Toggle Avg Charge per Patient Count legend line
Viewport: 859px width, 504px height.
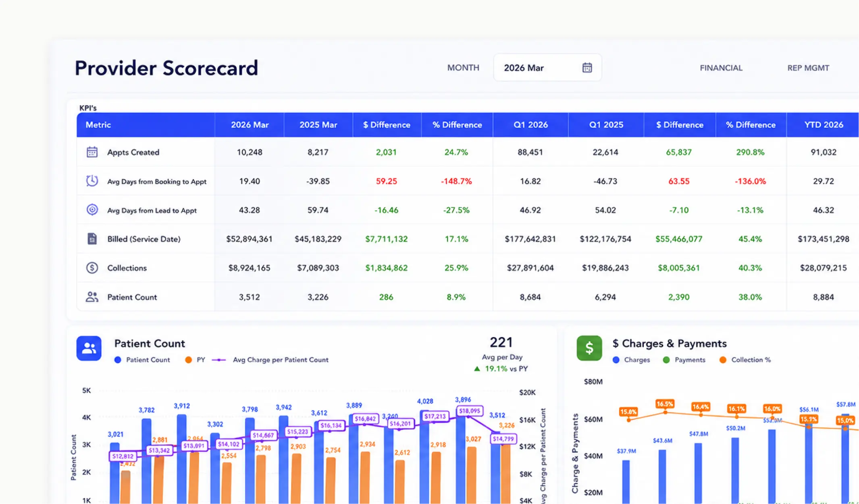[219, 360]
